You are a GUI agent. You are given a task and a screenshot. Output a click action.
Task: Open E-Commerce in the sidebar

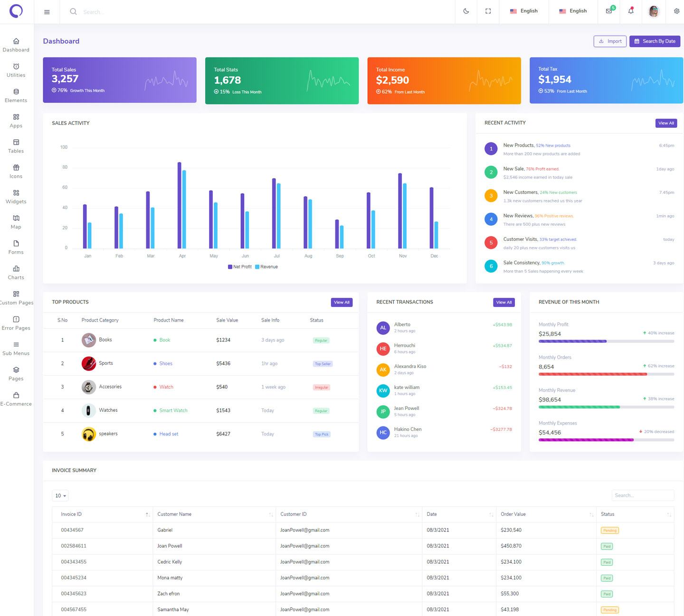pos(16,399)
